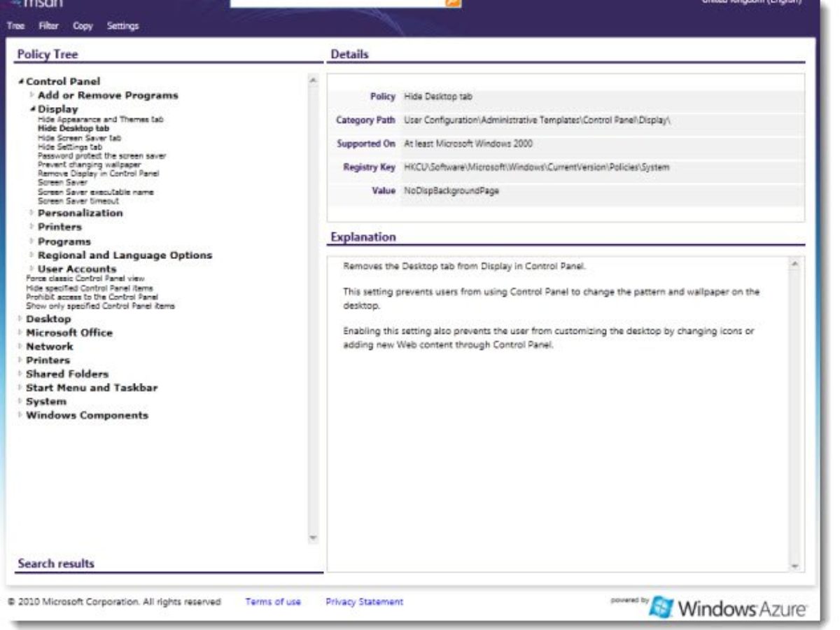Open the Privacy Statement link
Screen dimensions: 840x630
pos(365,602)
